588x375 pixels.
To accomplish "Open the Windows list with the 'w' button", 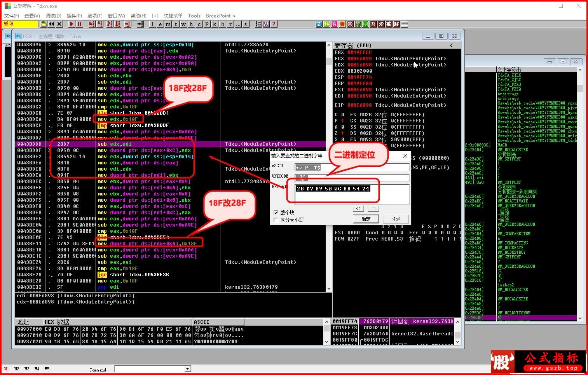I will pos(183,24).
